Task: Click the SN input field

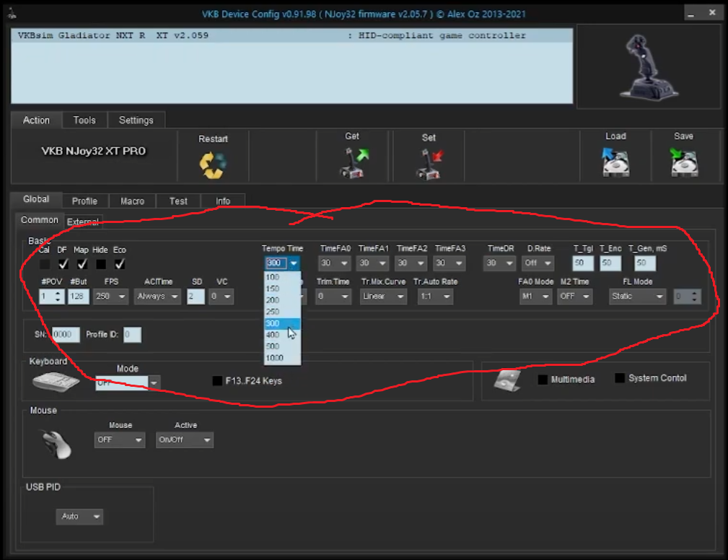Action: click(x=66, y=334)
